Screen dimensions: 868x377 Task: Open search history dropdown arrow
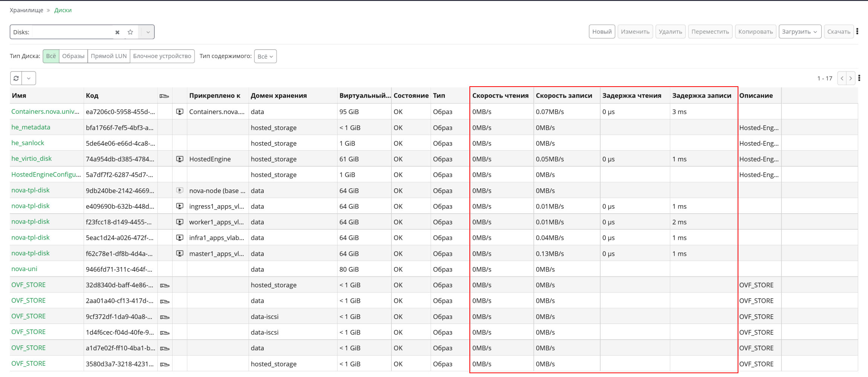click(148, 32)
